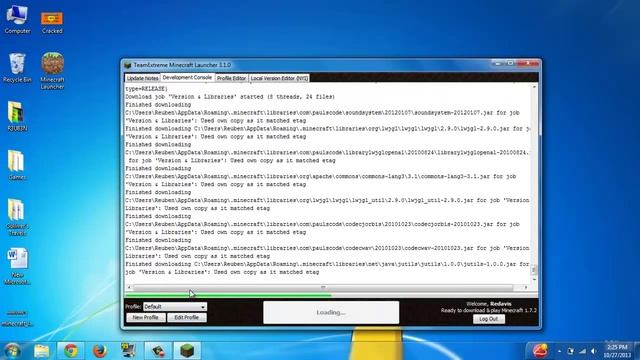The height and width of the screenshot is (360, 640).
Task: Click the green download progress bar
Action: tap(228, 295)
